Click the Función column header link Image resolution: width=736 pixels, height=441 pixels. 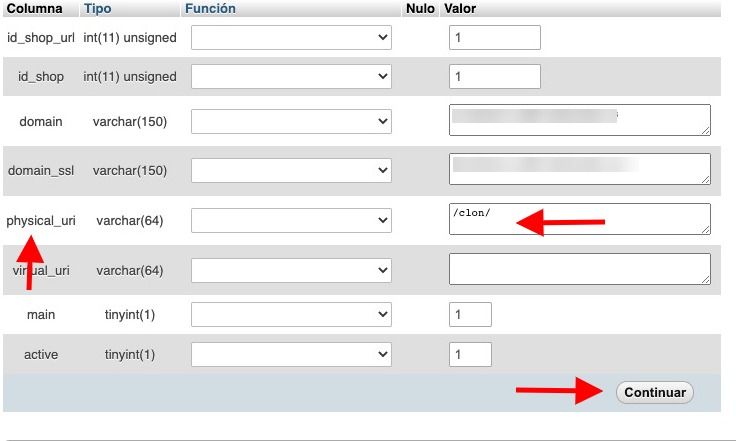click(x=210, y=8)
